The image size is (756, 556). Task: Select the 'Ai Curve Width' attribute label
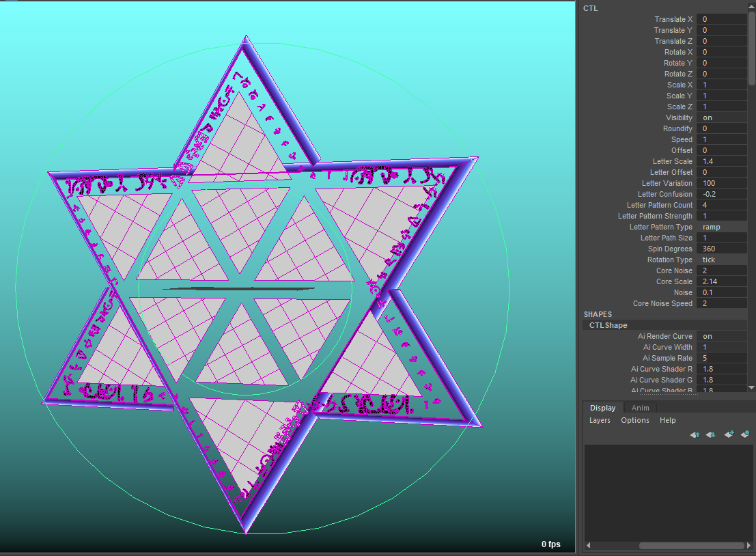tap(668, 347)
